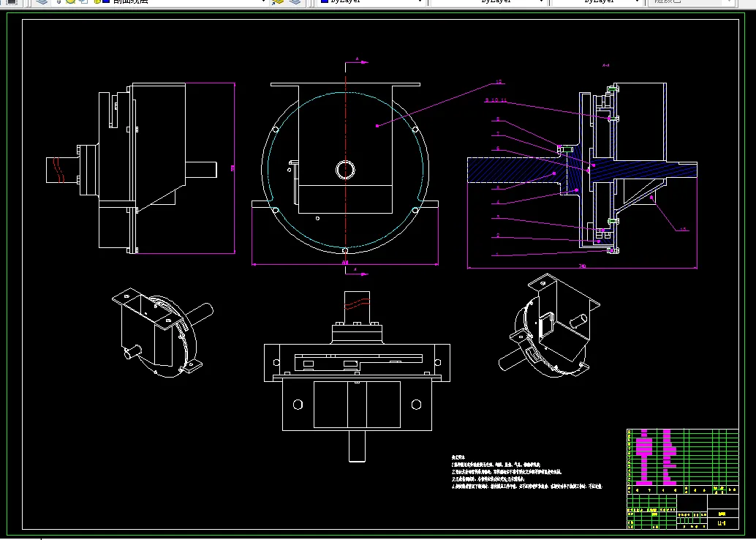The height and width of the screenshot is (540, 756).
Task: Select the vertical height dimension on left side view
Action: [234, 168]
